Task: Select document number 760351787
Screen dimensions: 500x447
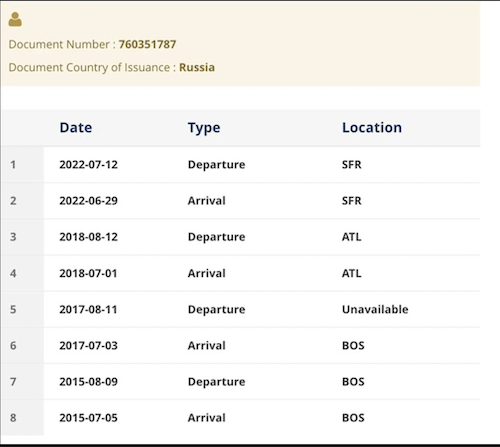Action: [x=147, y=44]
